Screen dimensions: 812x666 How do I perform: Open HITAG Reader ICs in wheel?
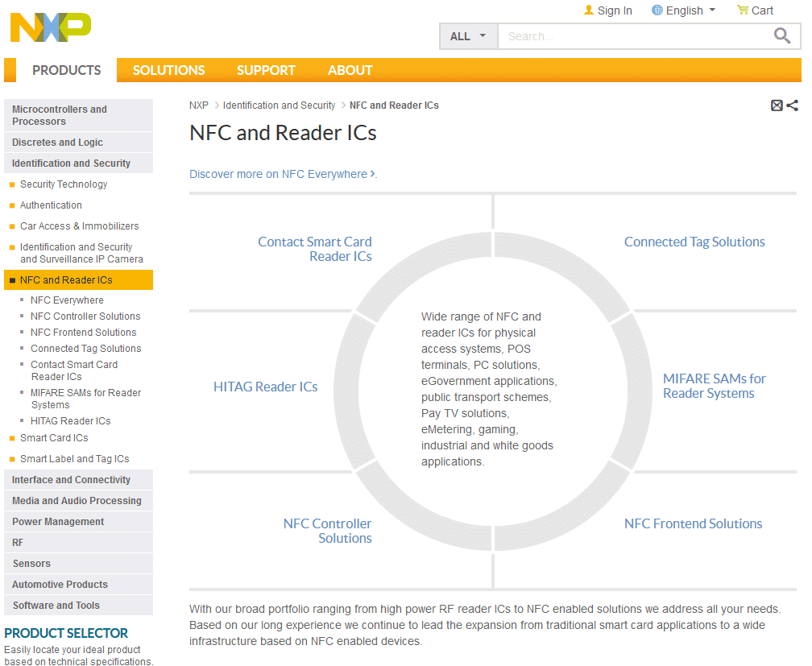(266, 387)
